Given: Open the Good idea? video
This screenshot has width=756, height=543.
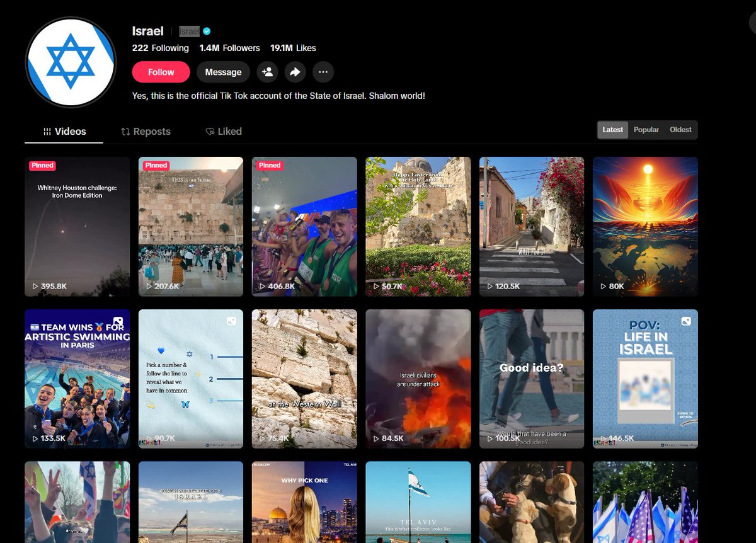Looking at the screenshot, I should click(532, 379).
